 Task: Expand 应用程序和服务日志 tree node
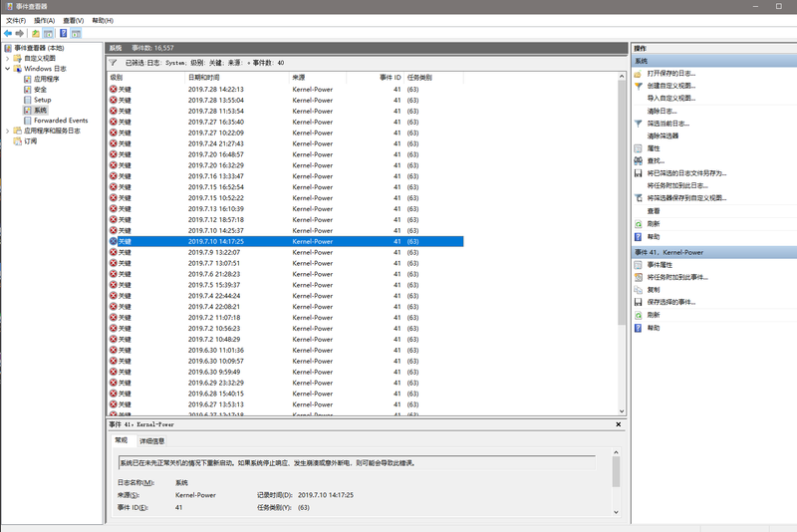pos(8,131)
